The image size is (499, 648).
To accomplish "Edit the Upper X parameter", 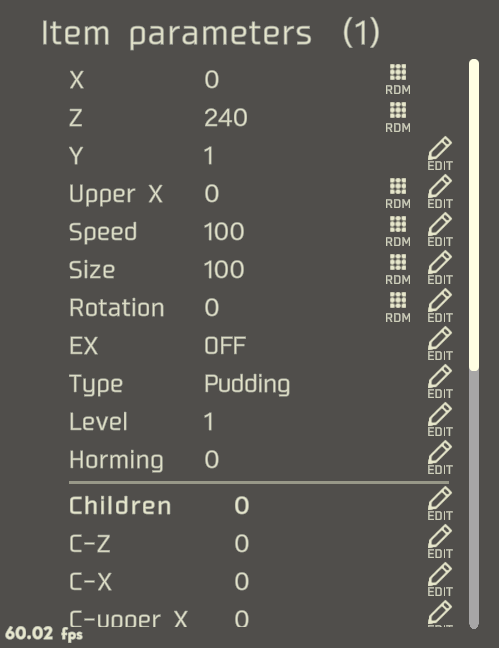I will point(440,192).
